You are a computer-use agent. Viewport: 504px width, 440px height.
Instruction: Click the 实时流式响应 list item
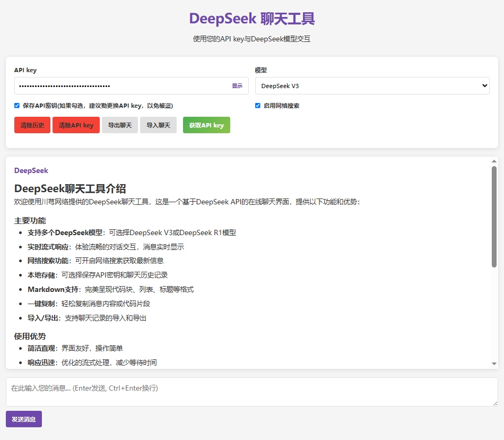(x=106, y=247)
